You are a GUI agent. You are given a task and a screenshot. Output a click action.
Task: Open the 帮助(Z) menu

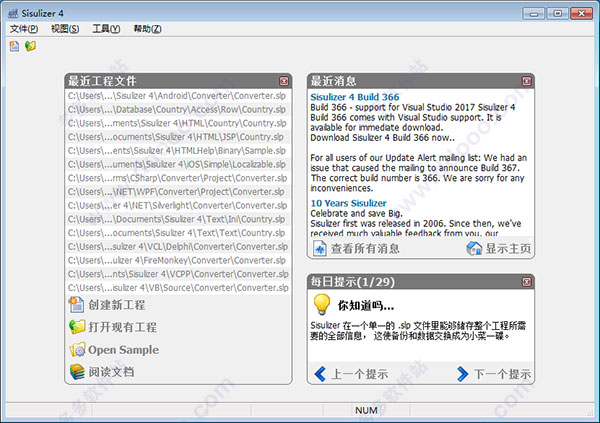click(x=147, y=29)
